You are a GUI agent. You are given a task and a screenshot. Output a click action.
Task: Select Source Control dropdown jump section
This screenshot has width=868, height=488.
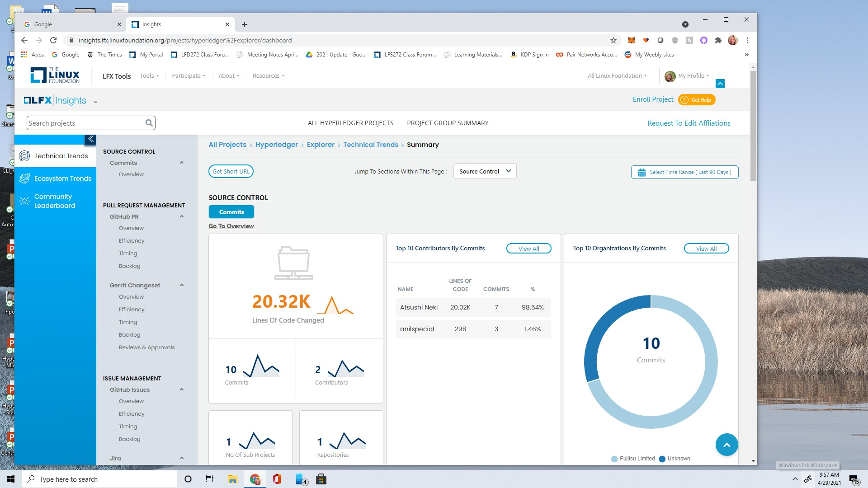[485, 171]
